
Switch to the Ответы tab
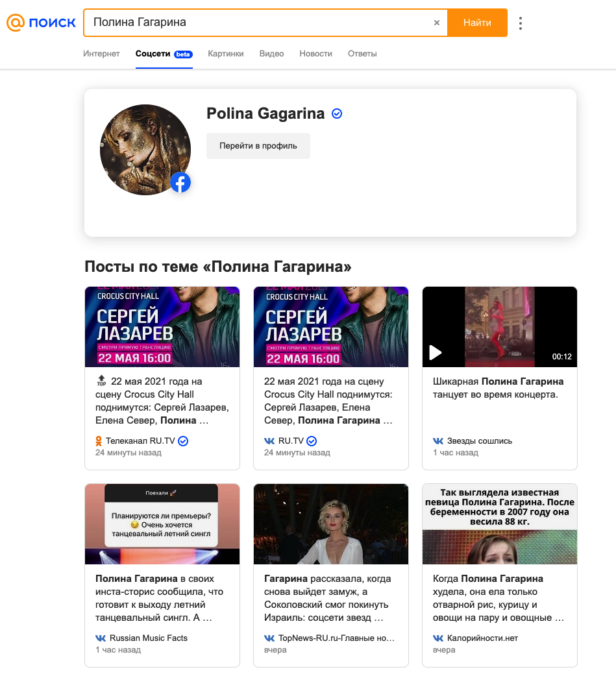(362, 54)
